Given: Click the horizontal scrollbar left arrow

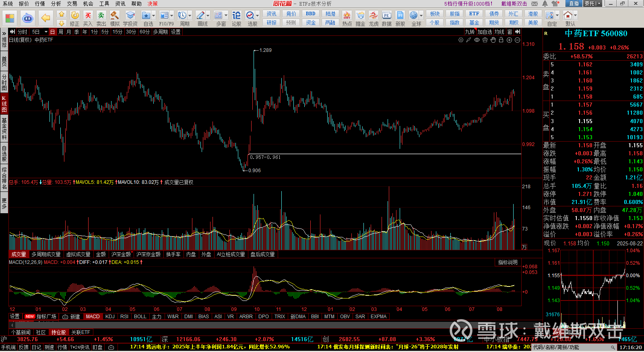Looking at the screenshot, I should [x=11, y=325].
